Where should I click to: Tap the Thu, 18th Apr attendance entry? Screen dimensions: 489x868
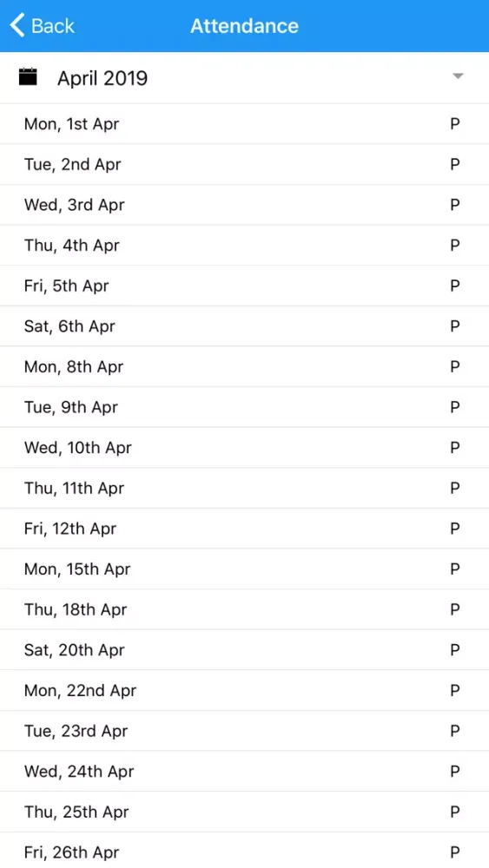(244, 609)
